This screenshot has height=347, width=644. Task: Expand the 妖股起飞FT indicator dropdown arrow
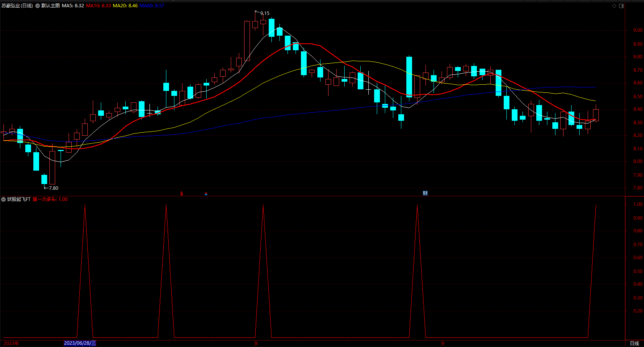(3, 199)
